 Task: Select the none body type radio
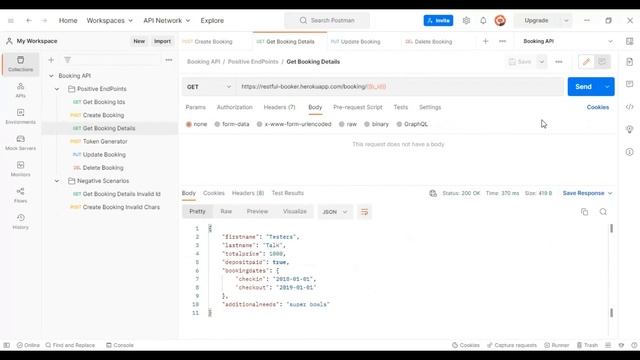(x=189, y=124)
